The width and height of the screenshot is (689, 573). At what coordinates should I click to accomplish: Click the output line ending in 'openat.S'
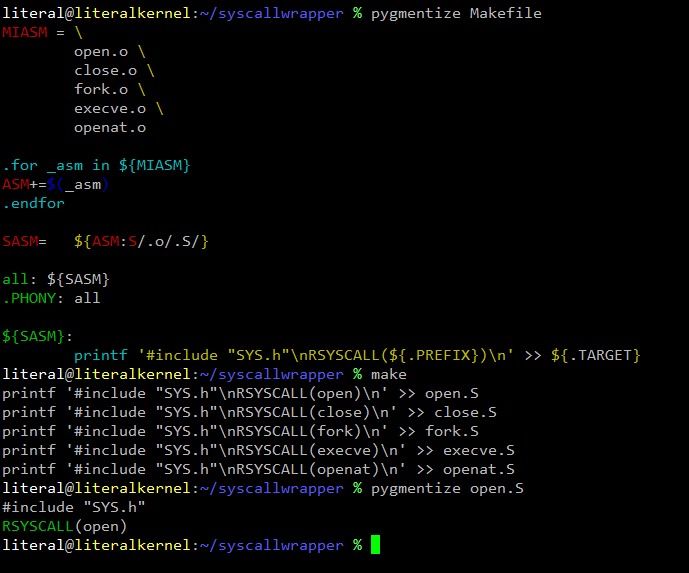[x=258, y=469]
